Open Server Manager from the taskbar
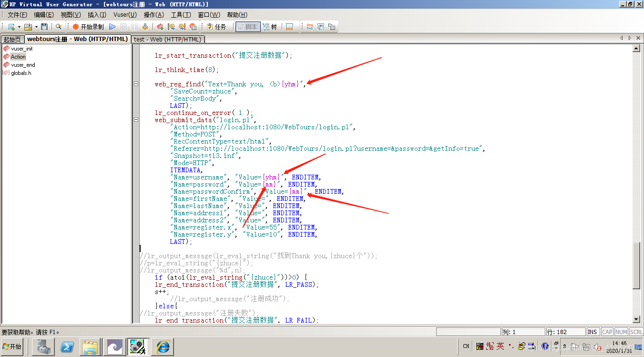Screen dimensions: 644x357 (43, 346)
